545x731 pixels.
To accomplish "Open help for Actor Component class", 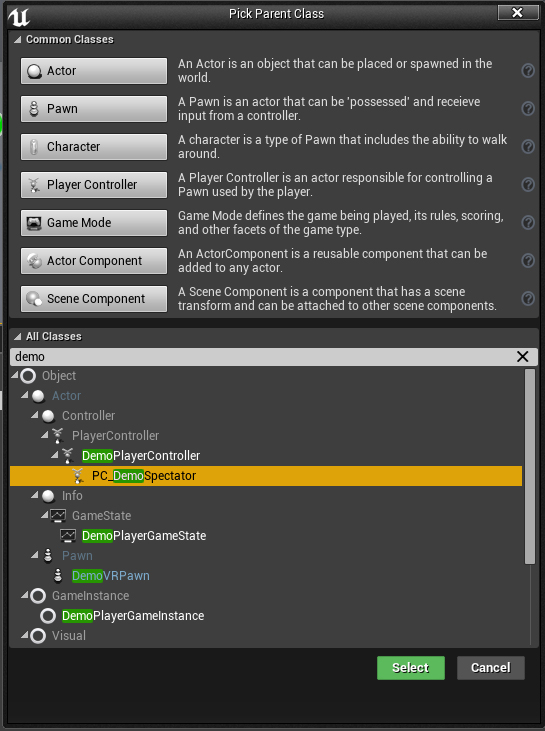I will click(x=528, y=261).
